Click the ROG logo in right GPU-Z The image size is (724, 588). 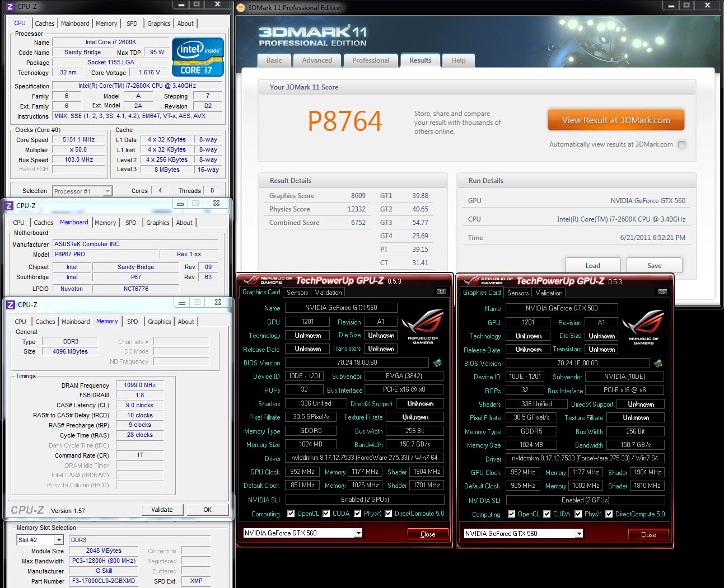[643, 327]
